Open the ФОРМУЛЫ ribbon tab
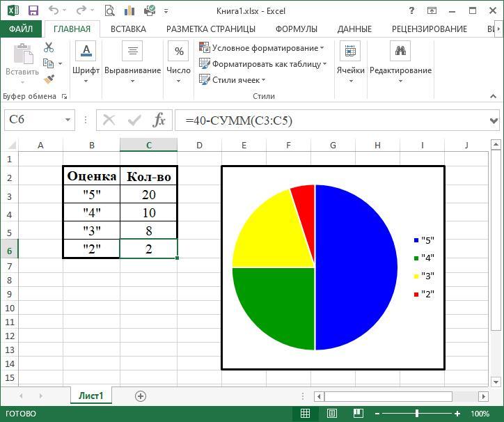This screenshot has width=504, height=422. 296,29
